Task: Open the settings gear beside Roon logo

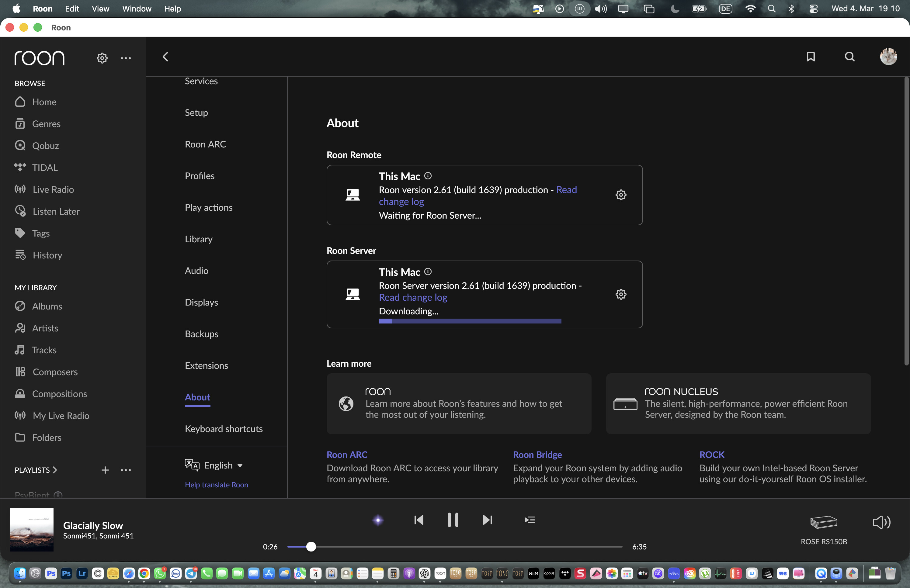Action: (102, 58)
